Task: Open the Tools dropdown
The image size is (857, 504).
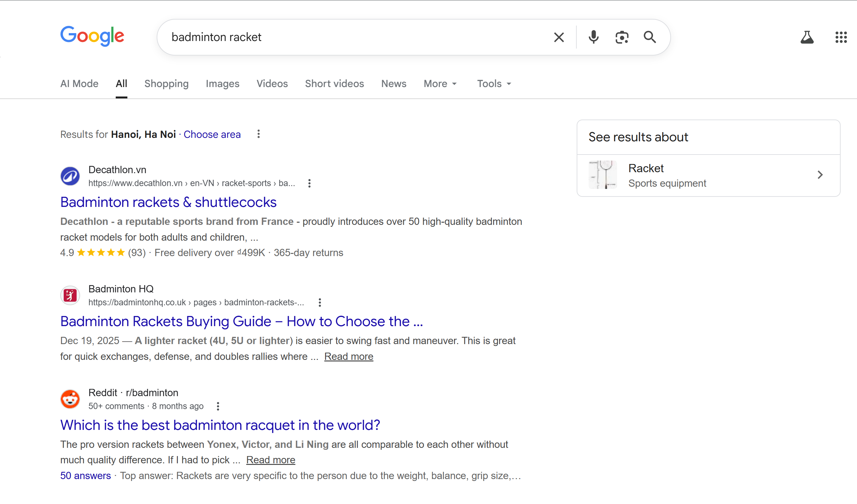Action: 494,84
